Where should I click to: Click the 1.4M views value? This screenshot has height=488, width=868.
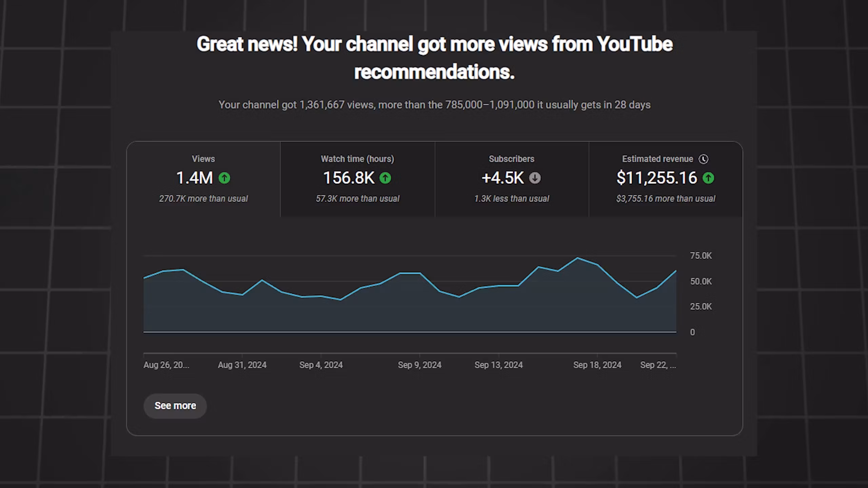tap(194, 178)
